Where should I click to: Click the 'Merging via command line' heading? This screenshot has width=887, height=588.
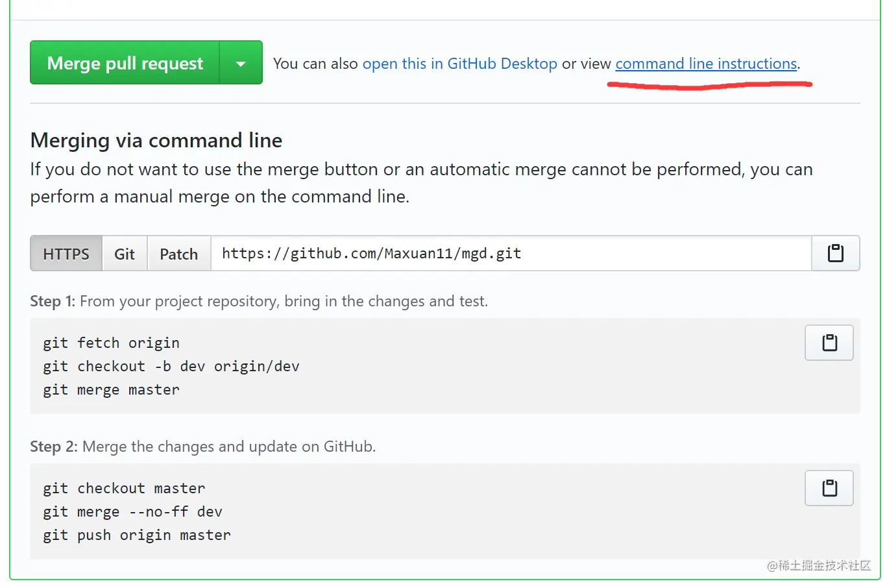(x=156, y=140)
